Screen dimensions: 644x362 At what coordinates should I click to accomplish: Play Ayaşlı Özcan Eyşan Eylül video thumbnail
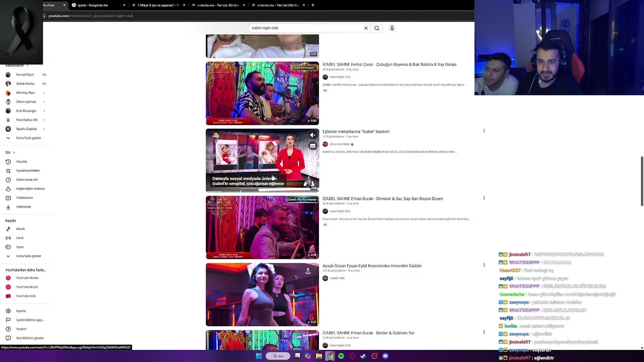point(262,295)
